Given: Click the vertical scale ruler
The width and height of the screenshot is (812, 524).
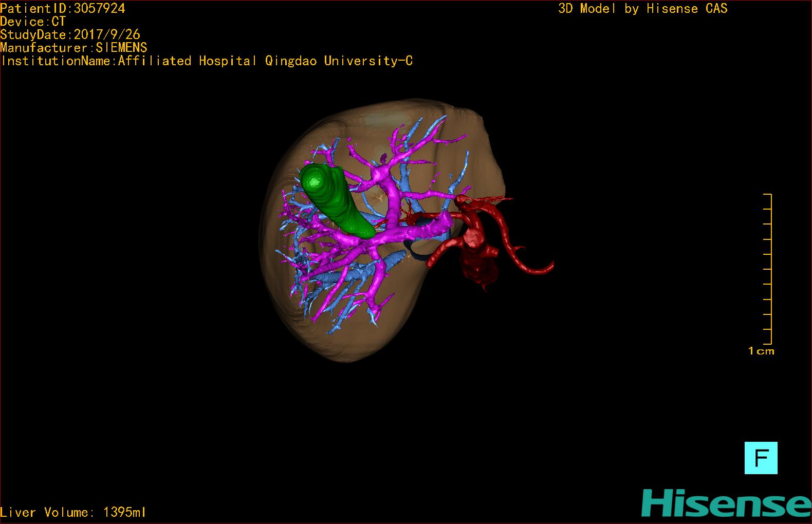Looking at the screenshot, I should (x=768, y=269).
